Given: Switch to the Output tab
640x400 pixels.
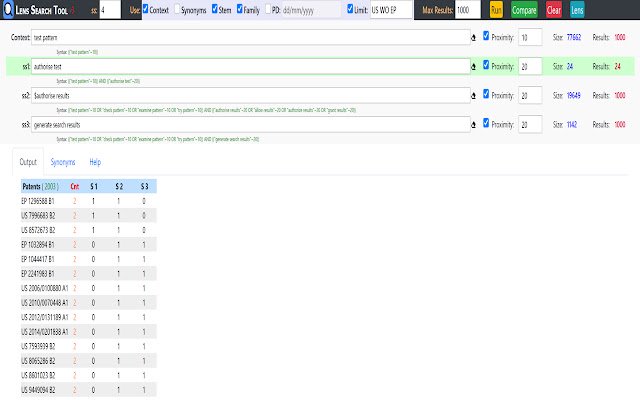Looking at the screenshot, I should click(x=28, y=162).
